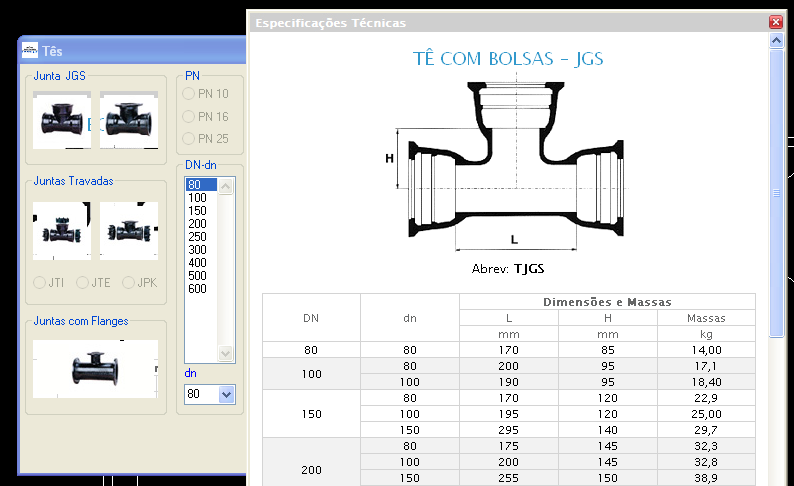Select the first Junta JGS tee image
This screenshot has height=486, width=794.
click(x=62, y=120)
